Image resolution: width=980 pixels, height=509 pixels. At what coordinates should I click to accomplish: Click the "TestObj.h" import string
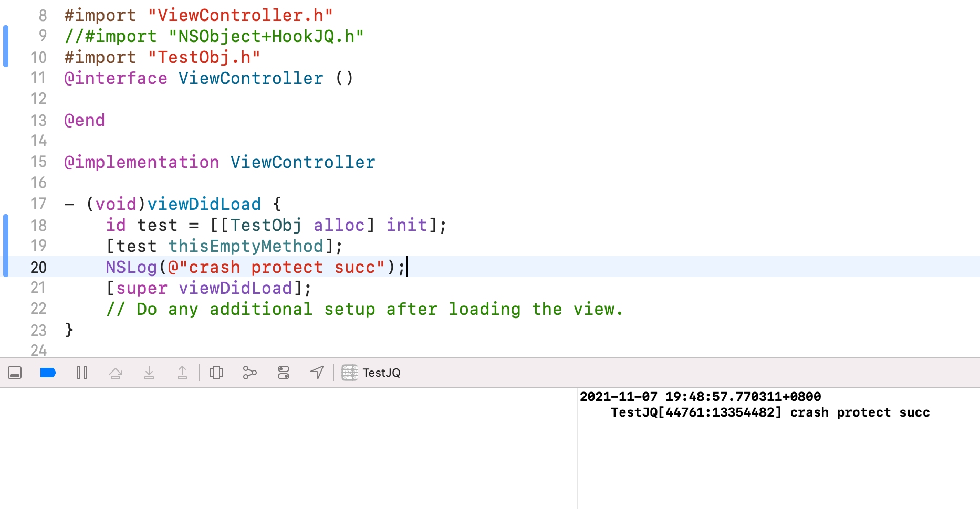(x=204, y=57)
